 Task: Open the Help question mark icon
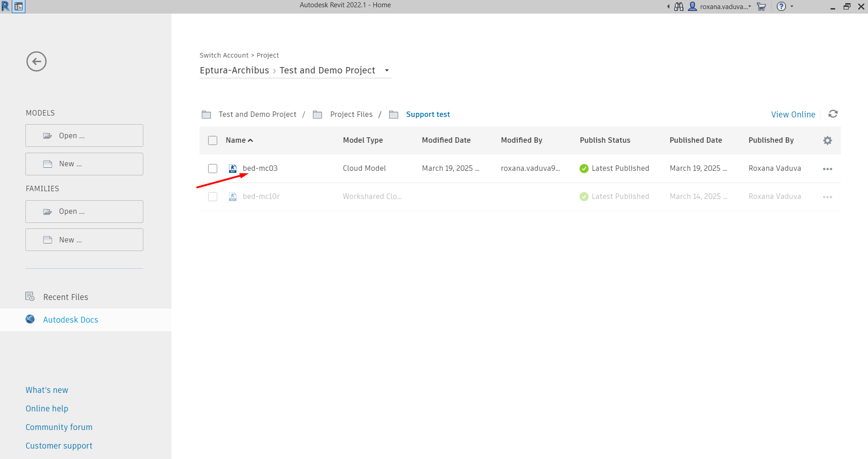point(781,6)
